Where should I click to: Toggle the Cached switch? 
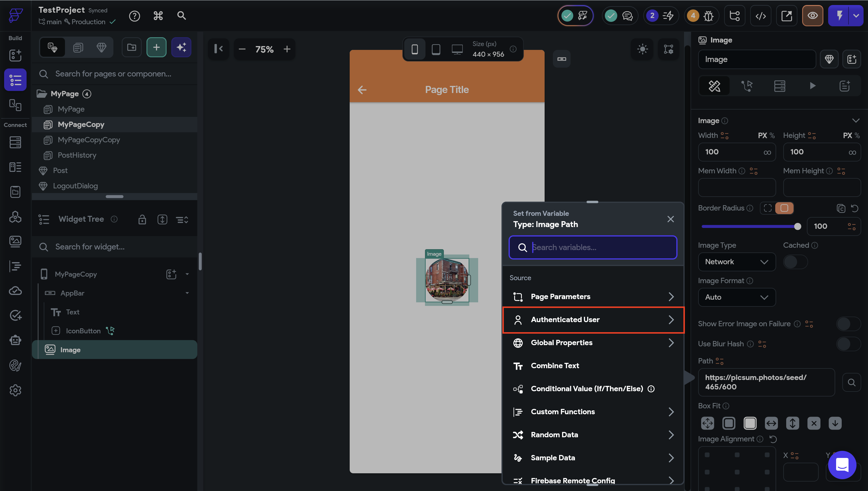(795, 262)
